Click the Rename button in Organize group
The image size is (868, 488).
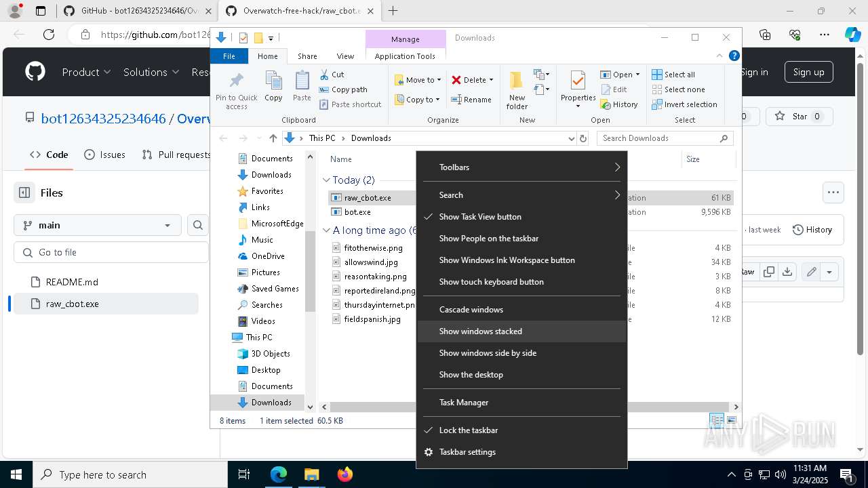pyautogui.click(x=471, y=100)
